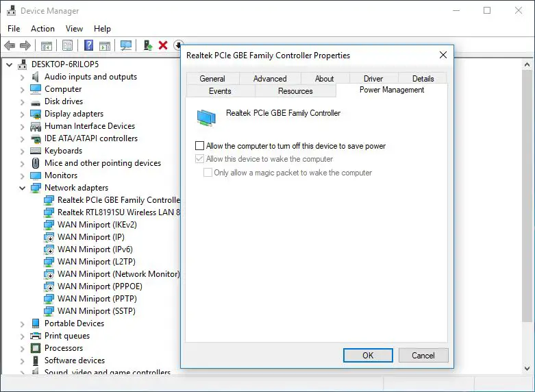Switch to the Events tab

[220, 91]
